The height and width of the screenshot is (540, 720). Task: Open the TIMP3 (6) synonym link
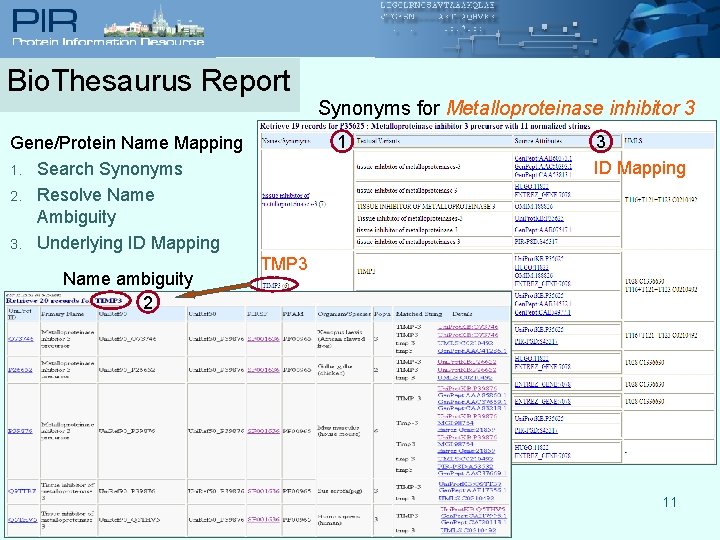pyautogui.click(x=276, y=285)
